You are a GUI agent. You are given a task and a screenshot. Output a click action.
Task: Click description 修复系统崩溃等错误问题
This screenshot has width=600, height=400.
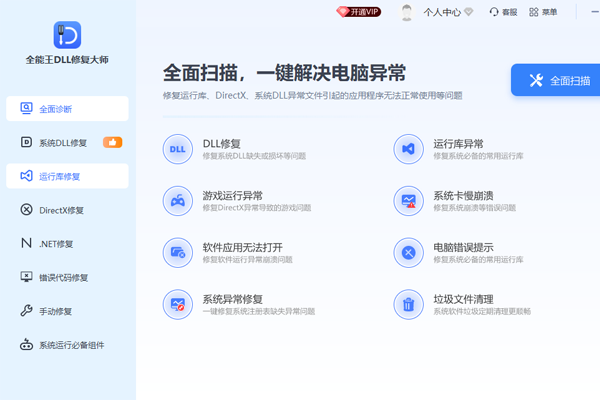[x=474, y=208]
